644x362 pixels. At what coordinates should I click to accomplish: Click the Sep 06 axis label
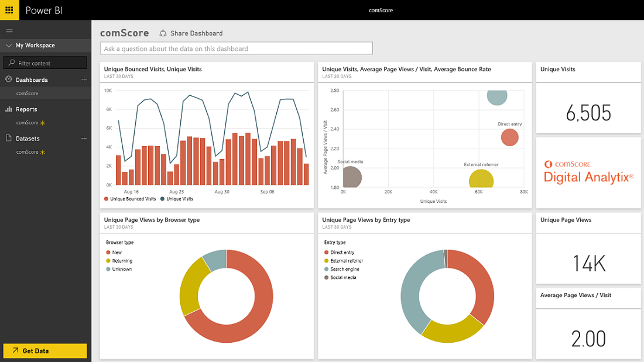click(x=267, y=192)
